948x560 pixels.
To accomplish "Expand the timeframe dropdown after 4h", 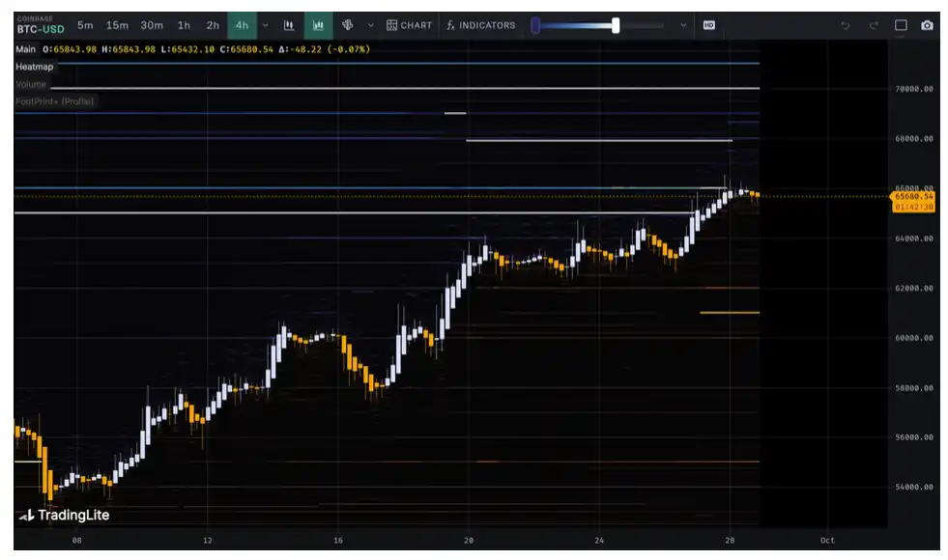I will 266,25.
